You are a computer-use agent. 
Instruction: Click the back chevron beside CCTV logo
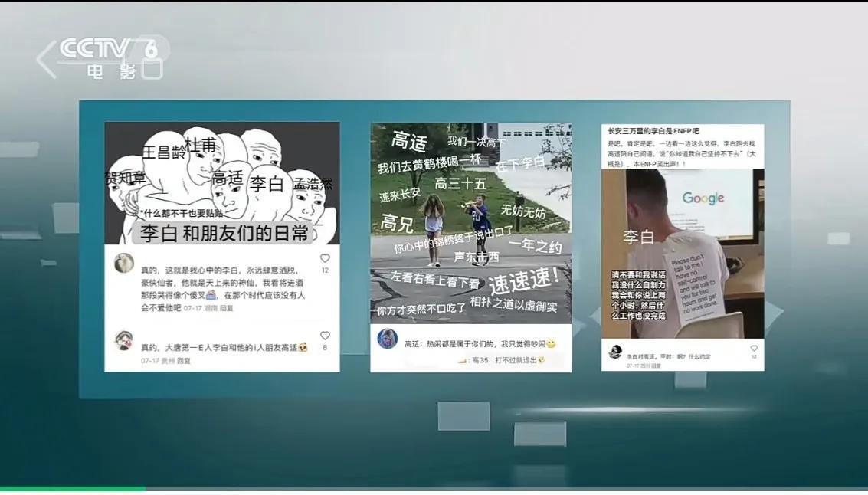coord(46,60)
